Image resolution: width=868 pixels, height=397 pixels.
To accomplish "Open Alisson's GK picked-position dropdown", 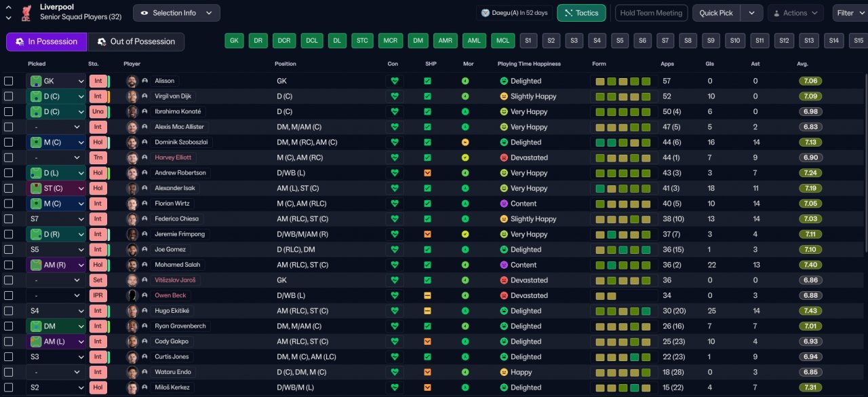I will click(x=56, y=81).
